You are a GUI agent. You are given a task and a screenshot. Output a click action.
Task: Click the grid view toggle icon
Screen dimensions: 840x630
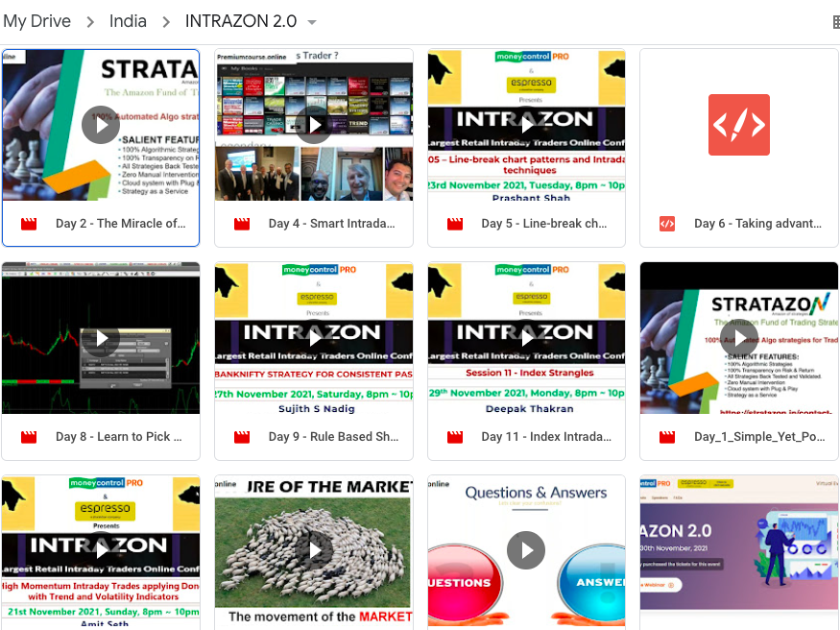pyautogui.click(x=835, y=22)
